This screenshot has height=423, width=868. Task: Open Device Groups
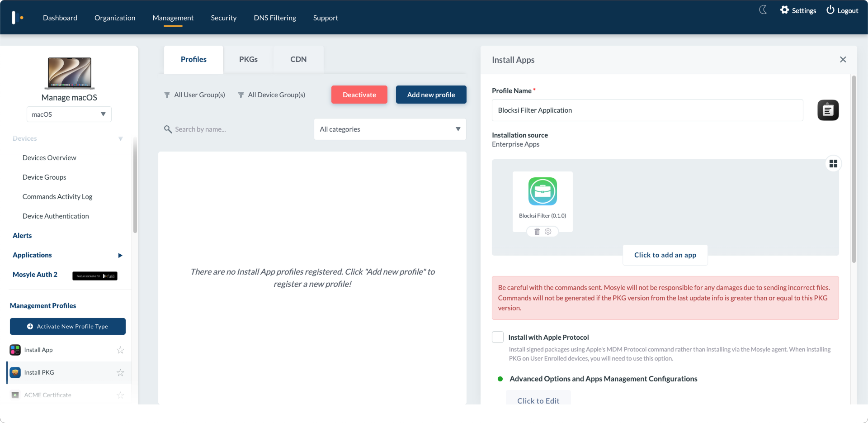coord(44,177)
